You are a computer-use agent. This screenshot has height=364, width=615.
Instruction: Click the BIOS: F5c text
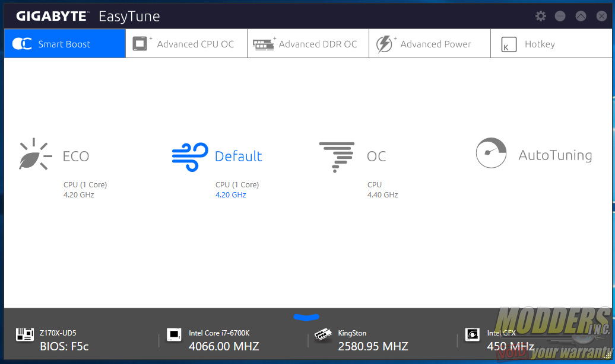[64, 346]
